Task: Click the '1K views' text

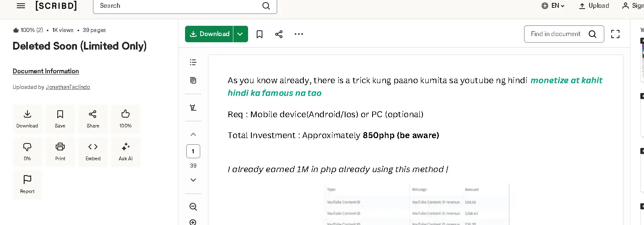Action: [x=63, y=30]
